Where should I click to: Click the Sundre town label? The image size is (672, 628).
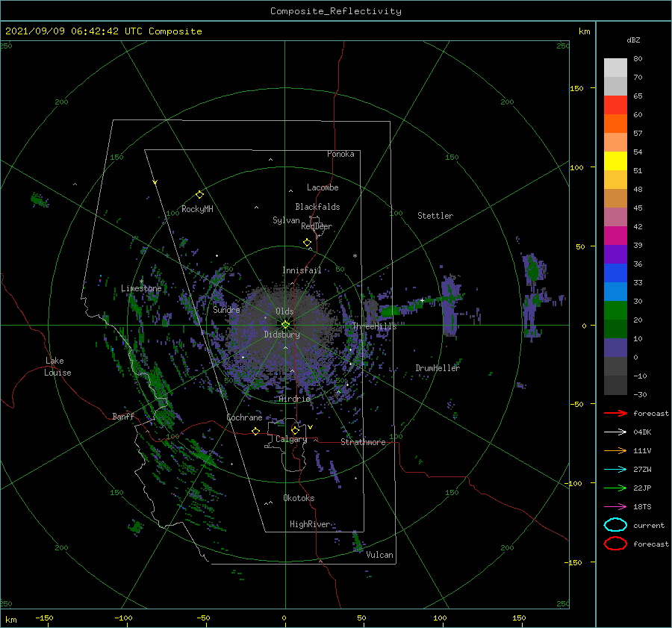coord(227,309)
